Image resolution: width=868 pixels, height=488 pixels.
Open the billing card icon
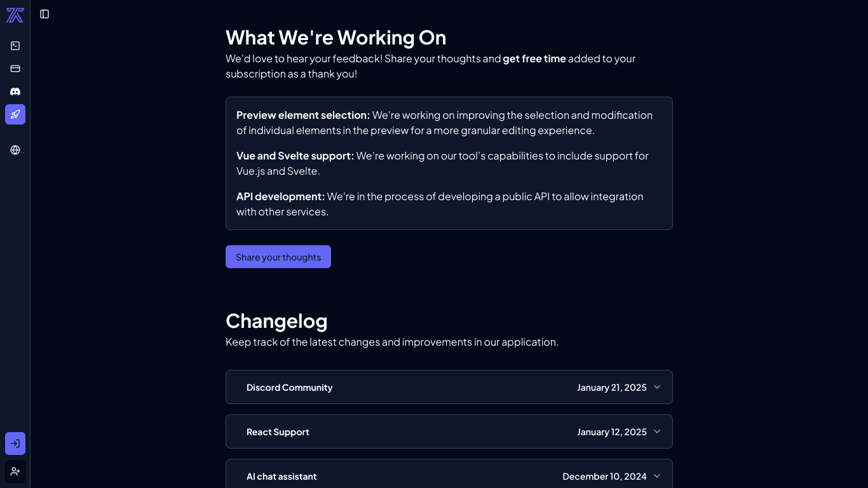point(15,69)
